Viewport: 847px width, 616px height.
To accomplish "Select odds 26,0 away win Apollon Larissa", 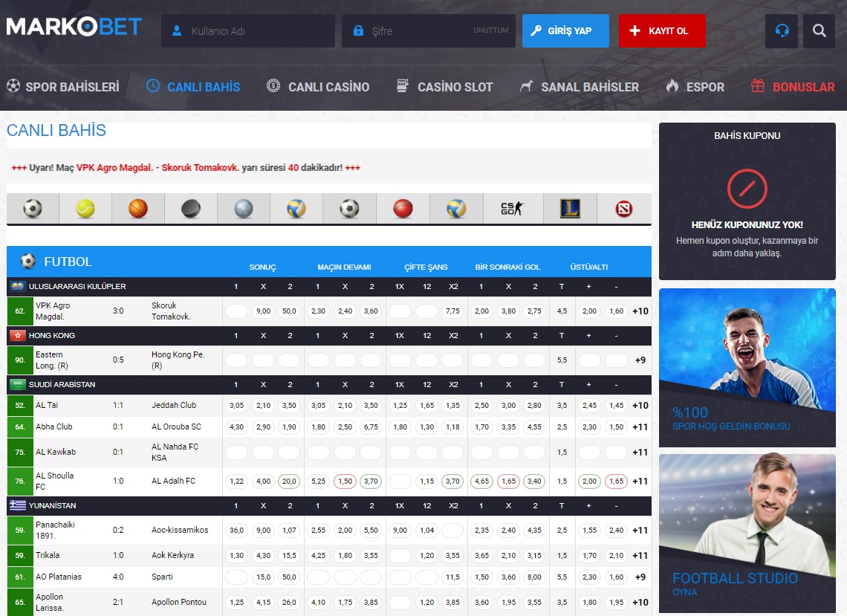I will pos(290,602).
